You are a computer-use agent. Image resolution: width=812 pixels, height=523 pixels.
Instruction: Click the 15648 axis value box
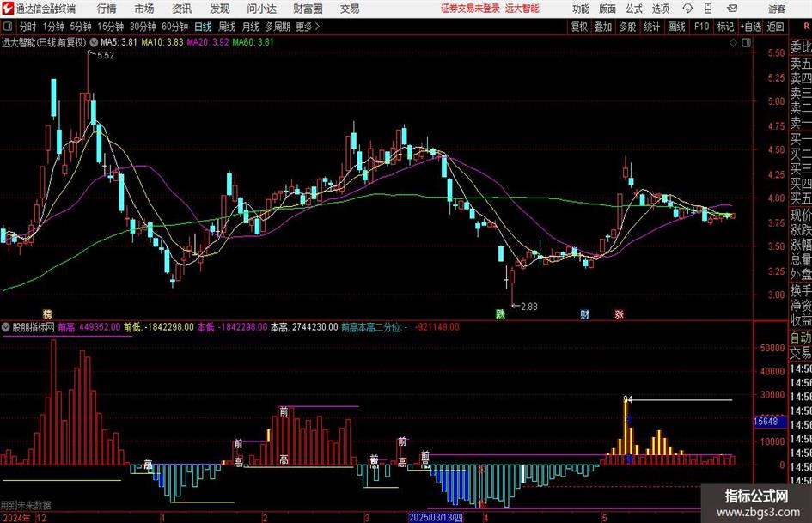(x=769, y=422)
